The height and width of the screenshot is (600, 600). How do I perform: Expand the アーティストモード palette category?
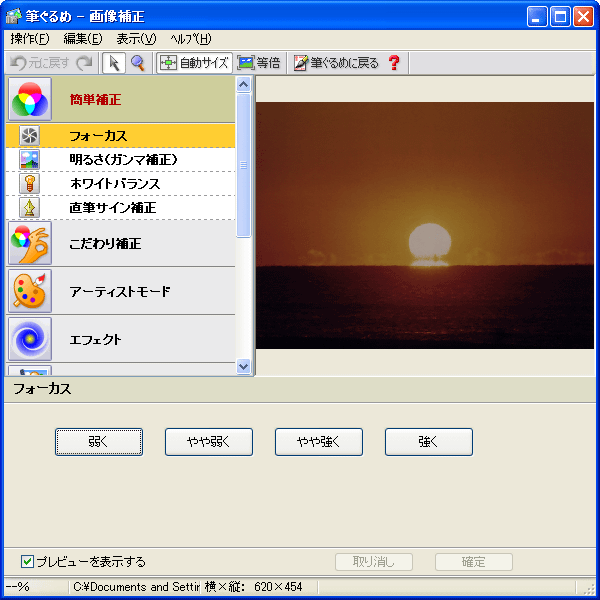coord(120,292)
